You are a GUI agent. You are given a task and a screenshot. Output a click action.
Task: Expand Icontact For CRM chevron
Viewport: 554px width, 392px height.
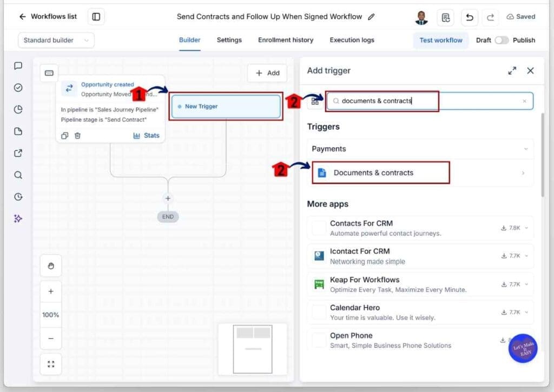(x=526, y=256)
